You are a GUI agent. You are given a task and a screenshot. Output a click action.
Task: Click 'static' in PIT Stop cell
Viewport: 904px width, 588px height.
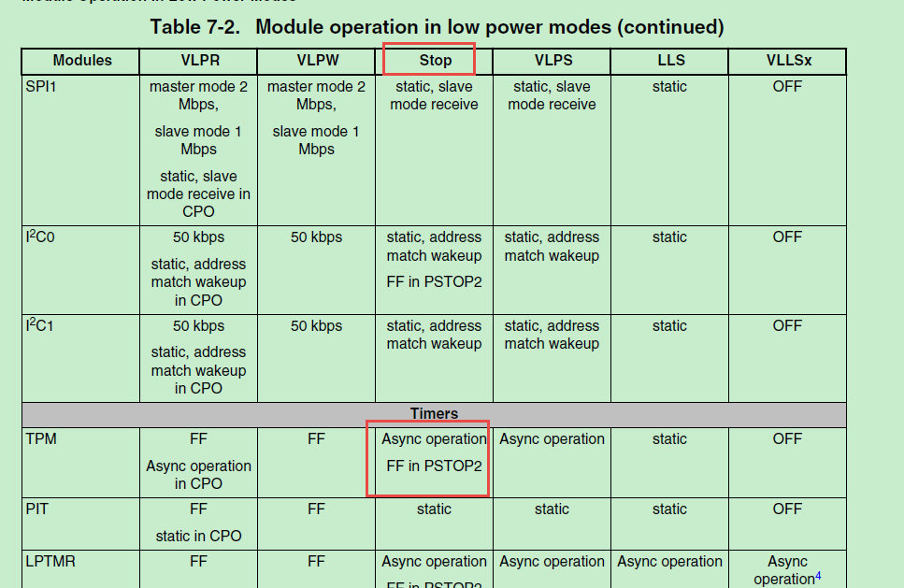click(434, 509)
